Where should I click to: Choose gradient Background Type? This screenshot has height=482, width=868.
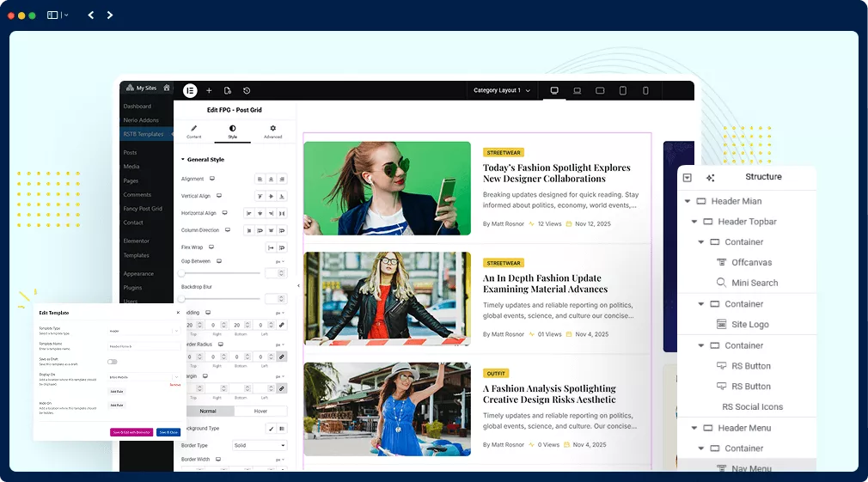(282, 429)
